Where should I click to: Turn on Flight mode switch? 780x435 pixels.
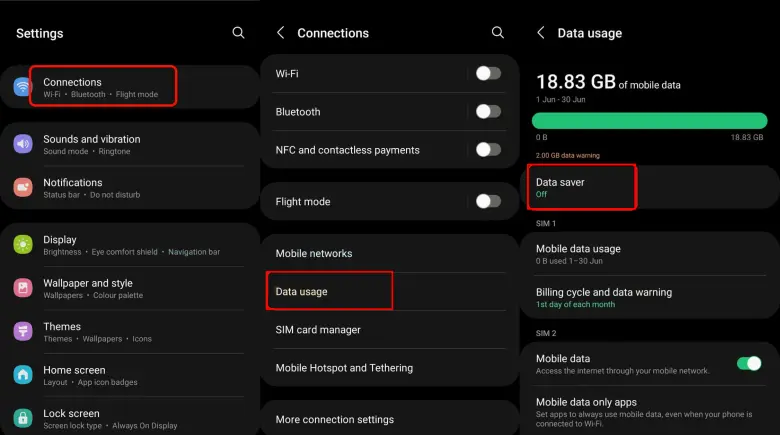click(488, 202)
